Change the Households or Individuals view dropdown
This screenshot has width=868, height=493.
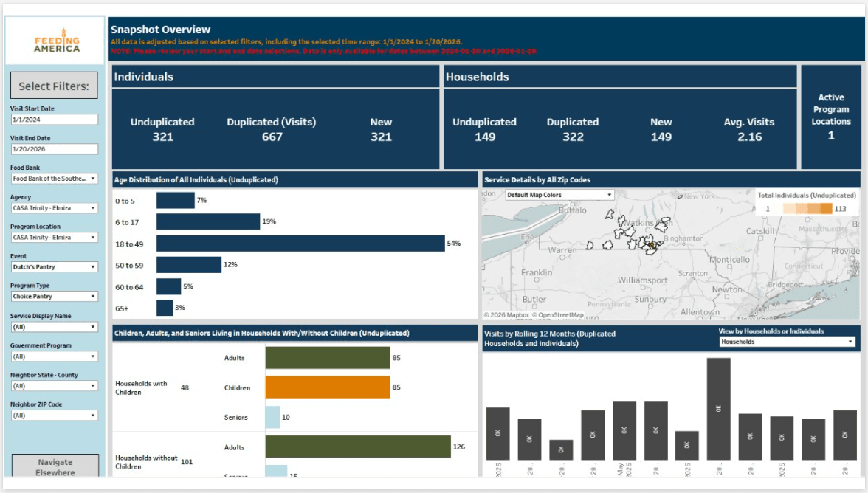click(x=787, y=342)
